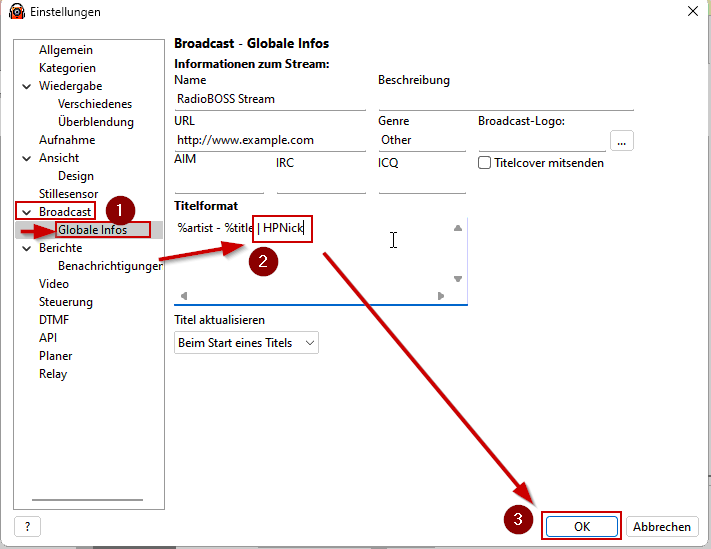
Task: Click the browse button for Broadcast-Logo
Action: [621, 141]
